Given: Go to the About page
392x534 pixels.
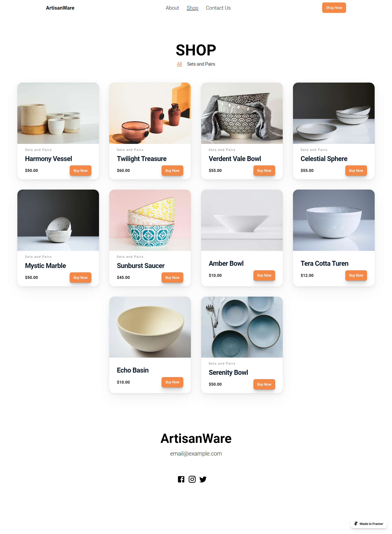Looking at the screenshot, I should point(172,8).
